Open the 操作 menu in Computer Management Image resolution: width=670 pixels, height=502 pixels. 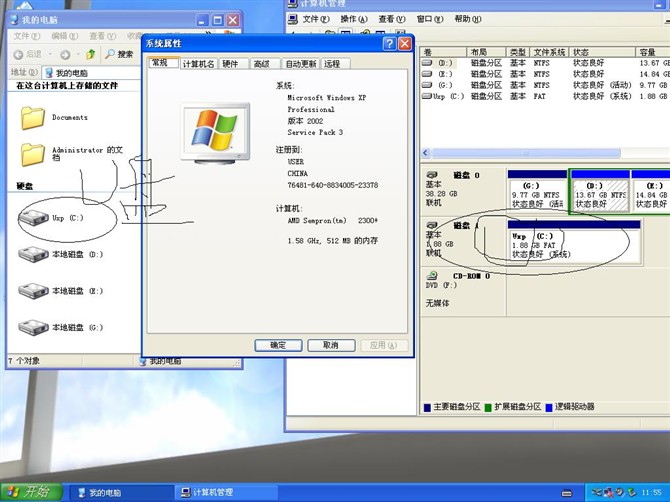353,19
